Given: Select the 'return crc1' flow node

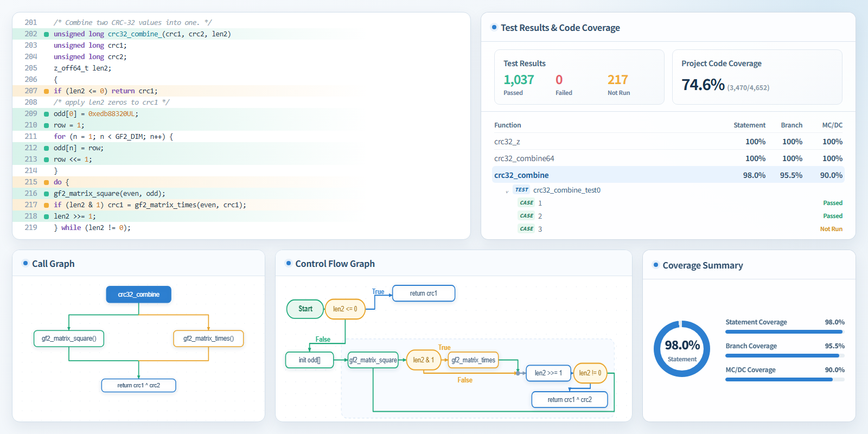Looking at the screenshot, I should (424, 293).
